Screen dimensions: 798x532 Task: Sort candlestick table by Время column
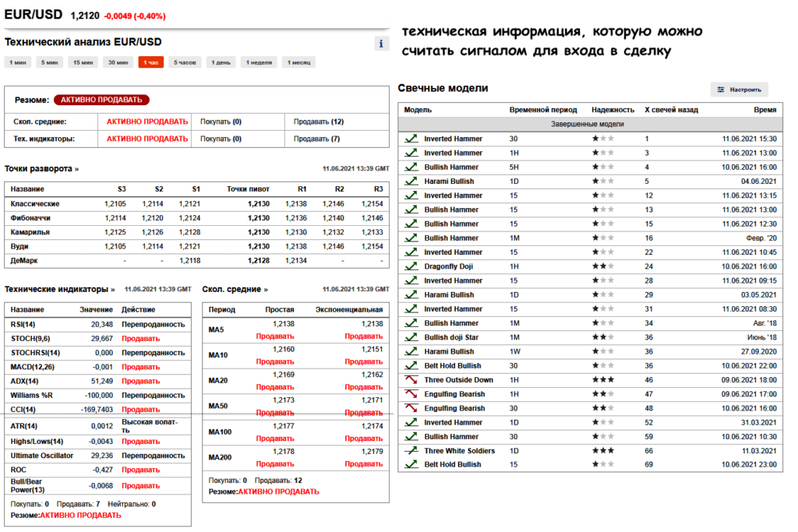point(766,110)
